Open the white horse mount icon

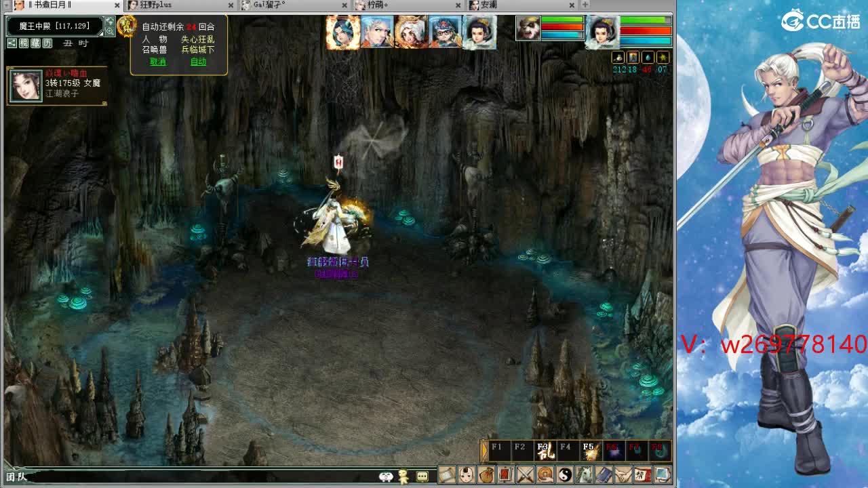coord(585,474)
